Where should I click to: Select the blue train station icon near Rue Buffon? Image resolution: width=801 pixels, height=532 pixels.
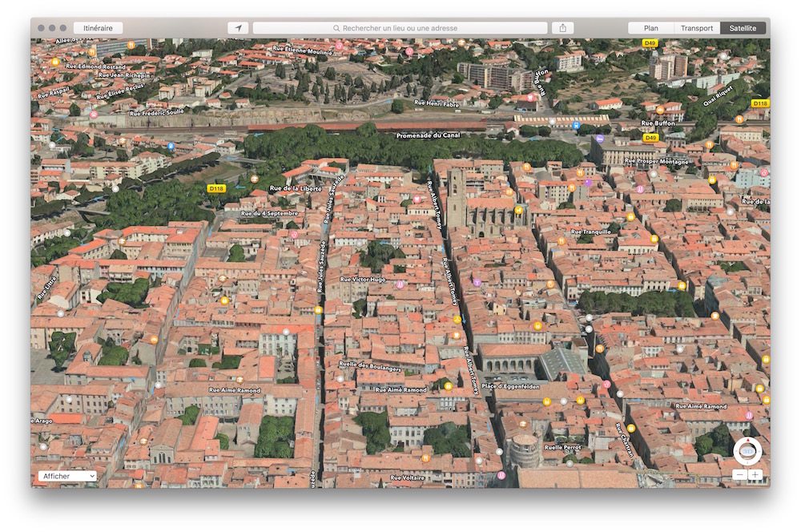(576, 125)
